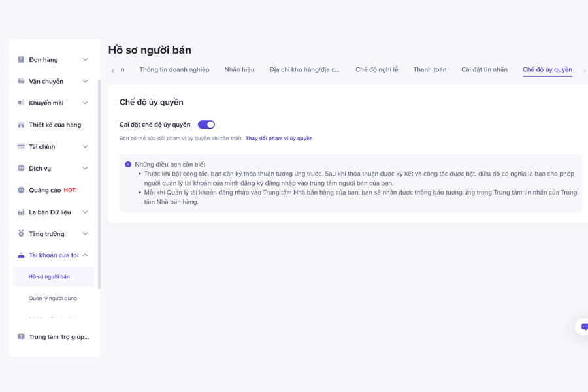The image size is (588, 392).
Task: Click Thay đổi phạm vi ủy quyền link
Action: click(x=279, y=139)
